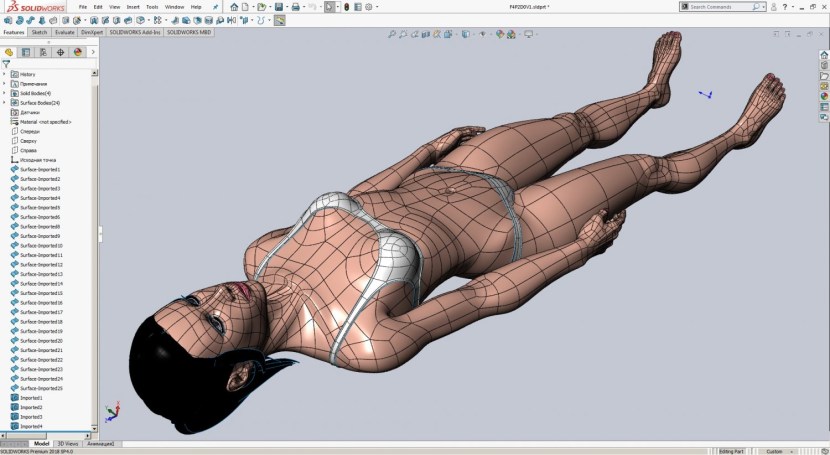Expand the Surface Bodies(24) folder
This screenshot has height=455, width=830.
click(x=5, y=103)
